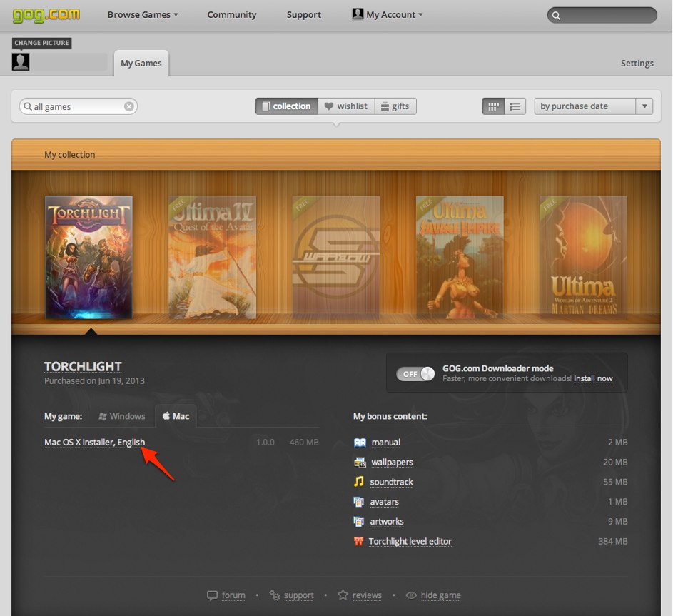This screenshot has height=616, width=673.
Task: Open the reviews link
Action: click(367, 595)
